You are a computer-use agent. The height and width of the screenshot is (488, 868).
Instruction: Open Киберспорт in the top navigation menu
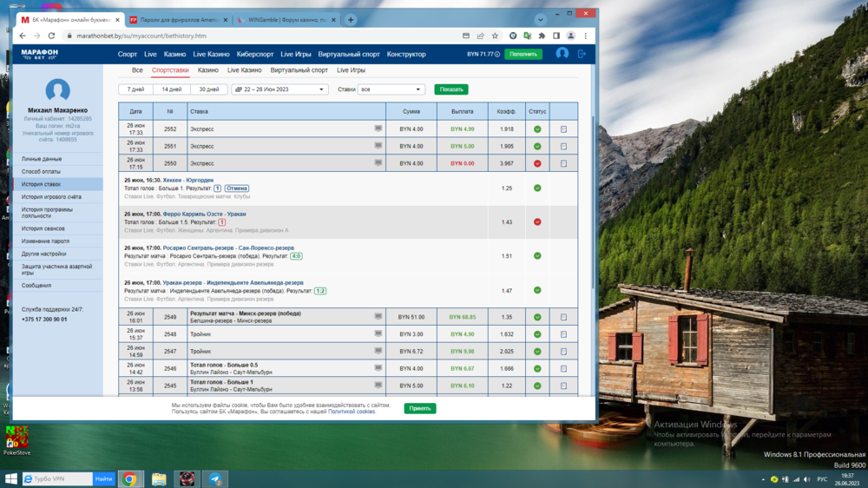(254, 54)
